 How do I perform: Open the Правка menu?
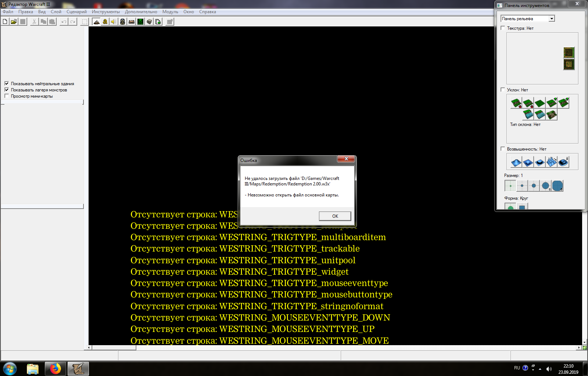(x=26, y=12)
